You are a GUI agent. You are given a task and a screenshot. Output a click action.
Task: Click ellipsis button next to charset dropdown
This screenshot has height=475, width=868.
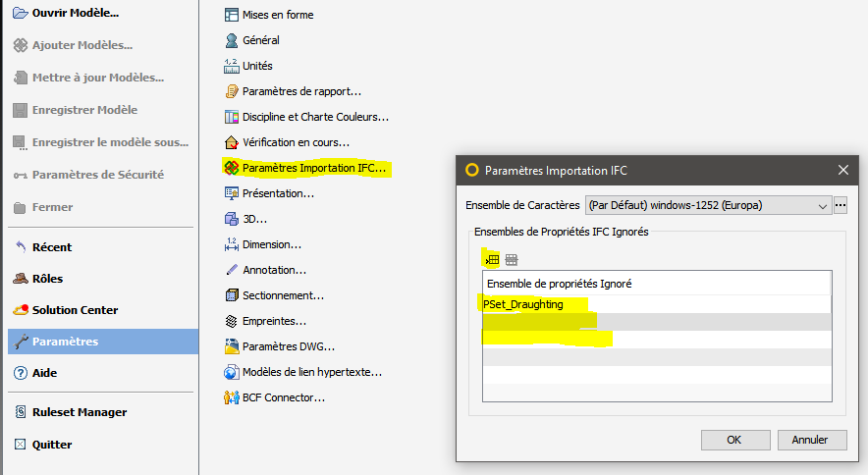841,205
